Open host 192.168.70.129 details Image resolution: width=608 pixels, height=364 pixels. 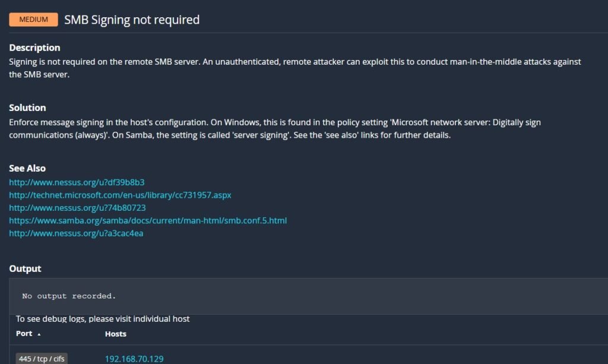click(134, 359)
